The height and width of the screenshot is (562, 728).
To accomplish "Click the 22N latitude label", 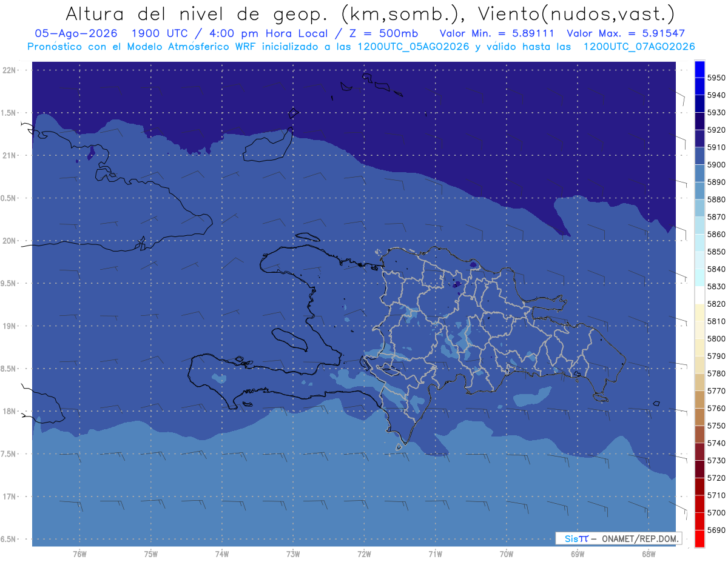I will click(8, 70).
